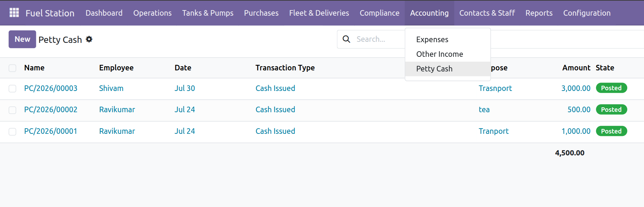Open the apps grid menu icon
Viewport: 644px width, 207px height.
(14, 13)
